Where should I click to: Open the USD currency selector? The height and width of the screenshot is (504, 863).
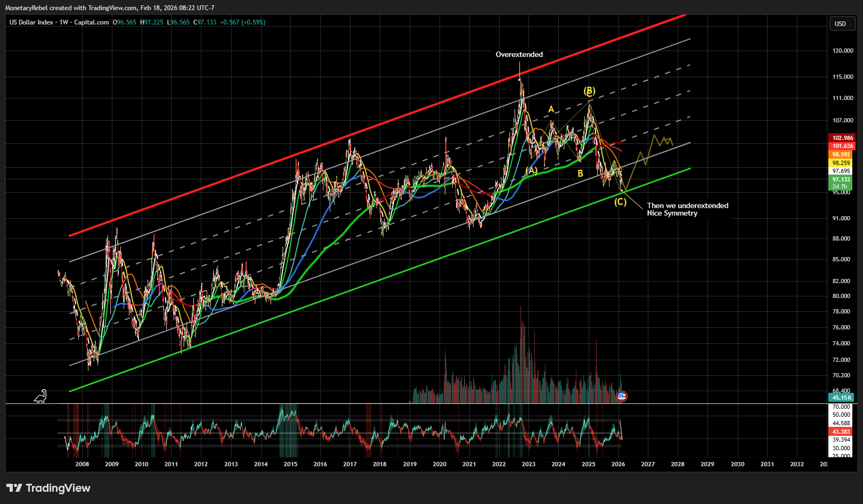pos(842,23)
